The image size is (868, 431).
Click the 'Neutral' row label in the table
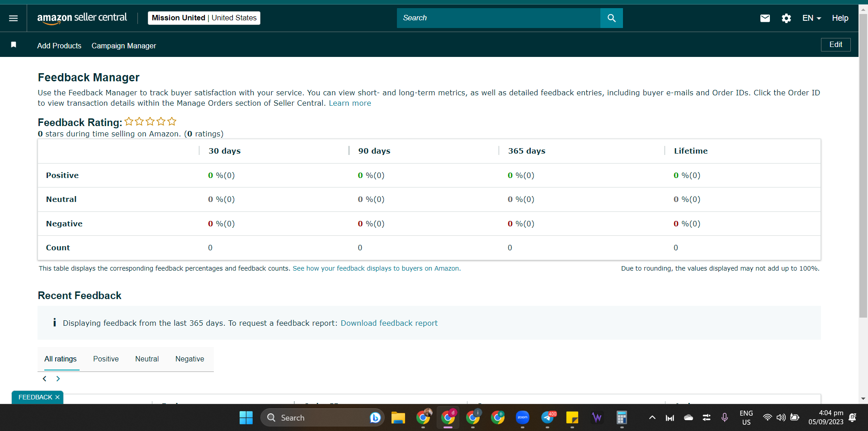pos(61,199)
